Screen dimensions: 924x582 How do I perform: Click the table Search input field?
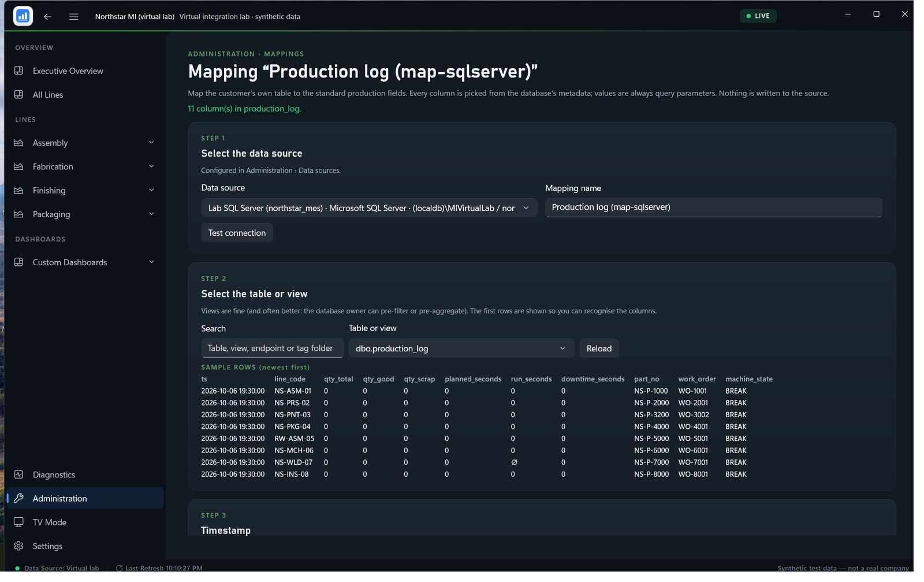[x=273, y=349]
